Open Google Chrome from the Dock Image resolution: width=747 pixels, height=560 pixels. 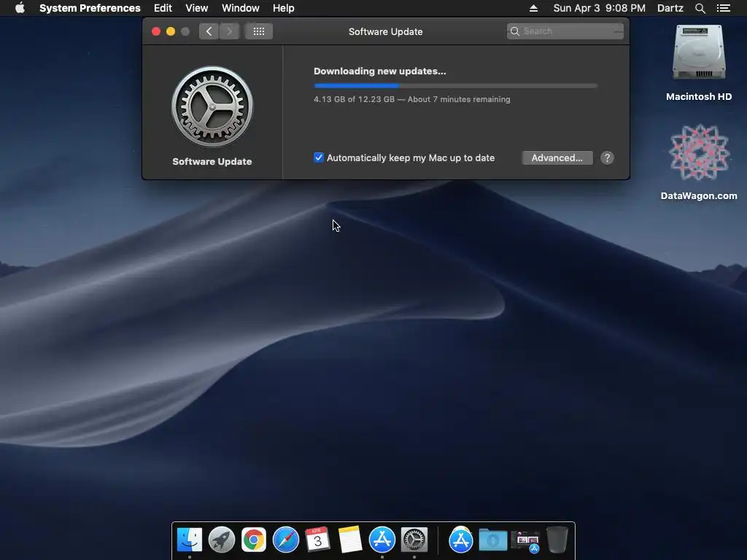click(253, 540)
